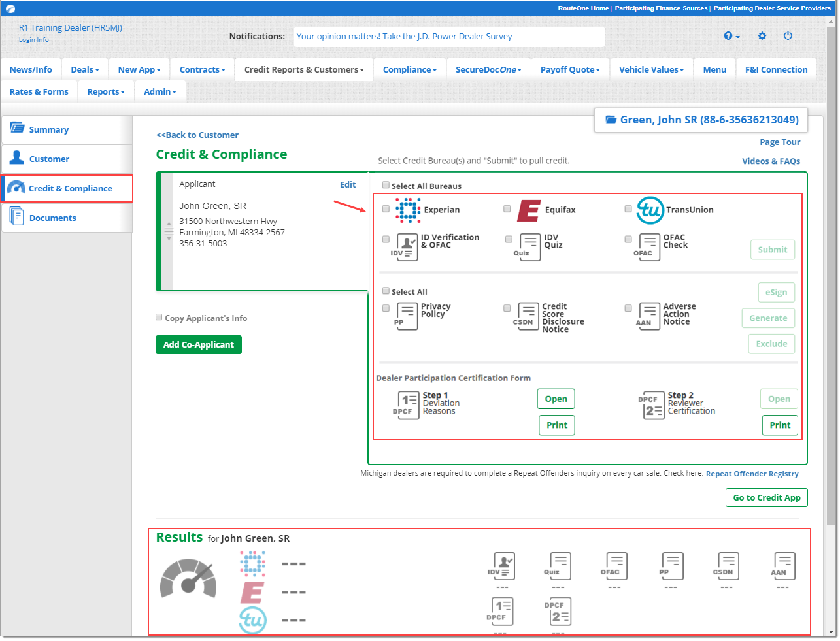Tick the Equifax checkbox
The width and height of the screenshot is (840, 641).
point(507,209)
